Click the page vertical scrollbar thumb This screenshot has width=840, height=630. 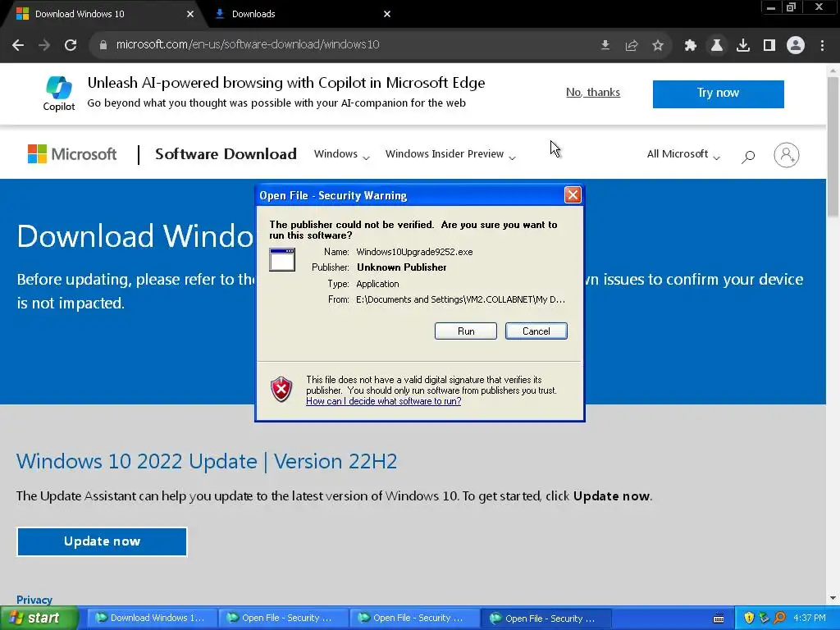pyautogui.click(x=833, y=147)
